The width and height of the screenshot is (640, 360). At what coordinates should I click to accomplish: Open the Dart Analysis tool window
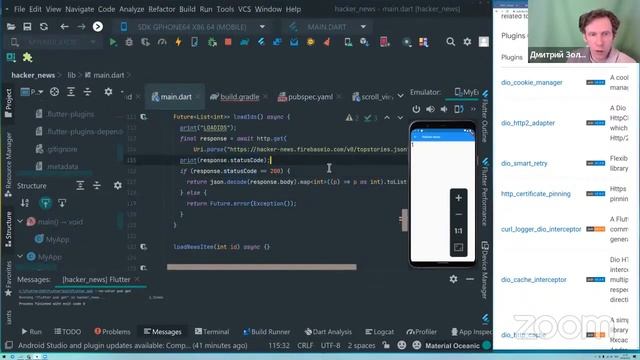point(328,332)
